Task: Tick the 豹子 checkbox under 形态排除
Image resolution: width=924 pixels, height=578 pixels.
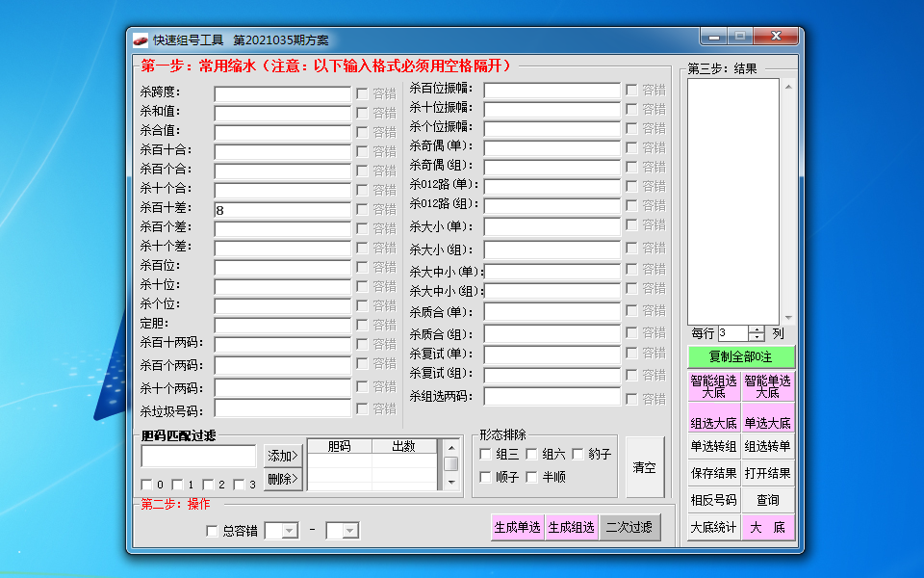Action: [577, 454]
